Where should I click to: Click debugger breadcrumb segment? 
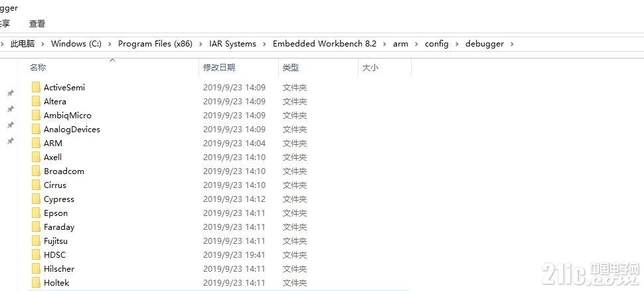coord(484,44)
